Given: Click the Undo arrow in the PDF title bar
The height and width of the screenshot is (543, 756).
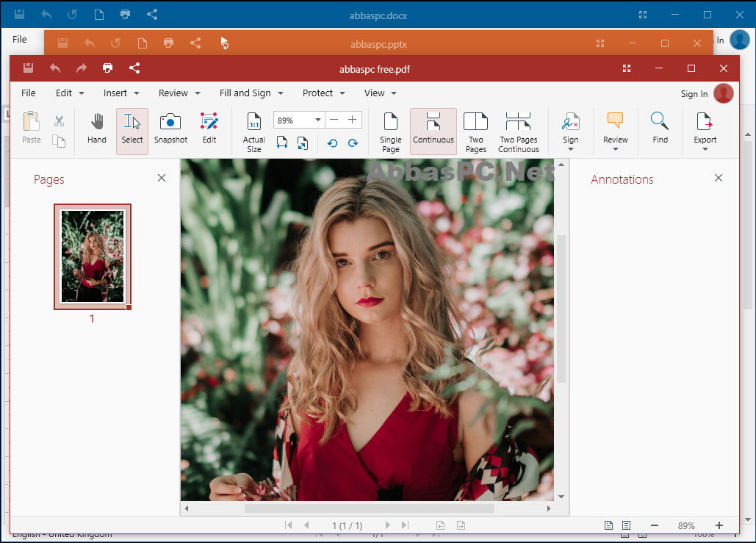Looking at the screenshot, I should point(55,68).
